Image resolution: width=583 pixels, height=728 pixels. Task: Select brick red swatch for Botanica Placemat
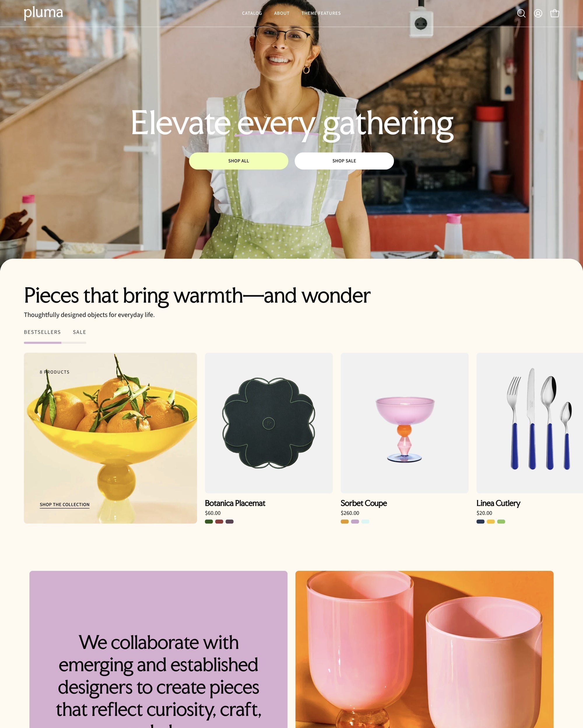coord(219,521)
